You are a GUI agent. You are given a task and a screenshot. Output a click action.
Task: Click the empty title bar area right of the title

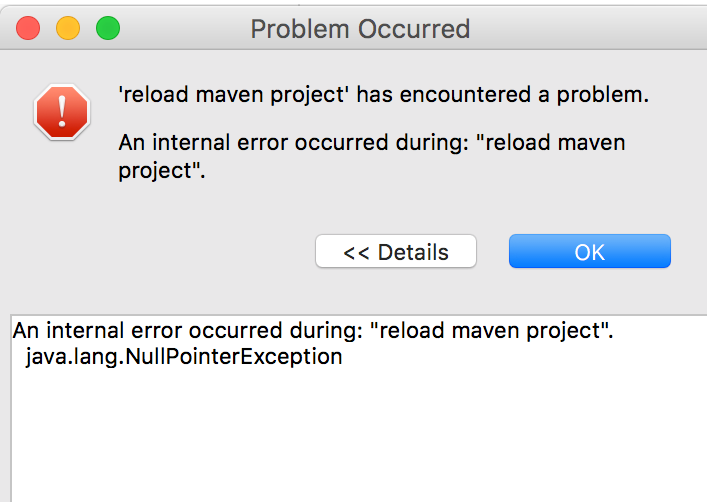click(x=590, y=28)
